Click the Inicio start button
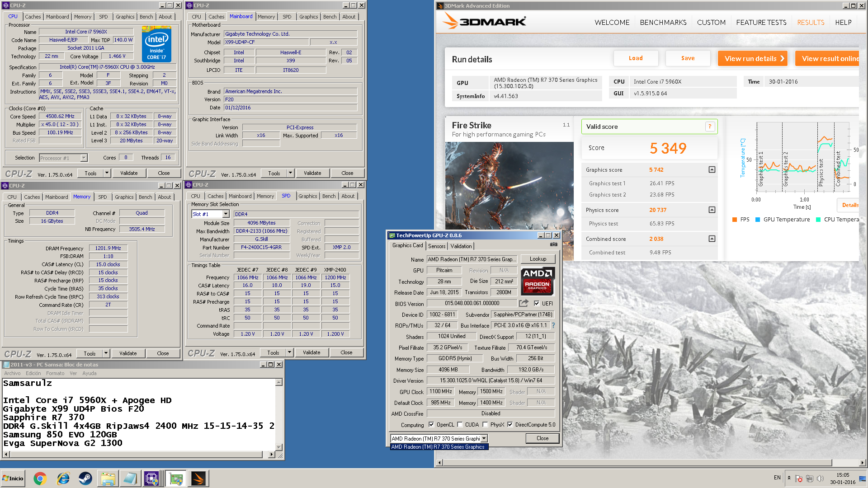The width and height of the screenshot is (868, 488). (x=13, y=479)
